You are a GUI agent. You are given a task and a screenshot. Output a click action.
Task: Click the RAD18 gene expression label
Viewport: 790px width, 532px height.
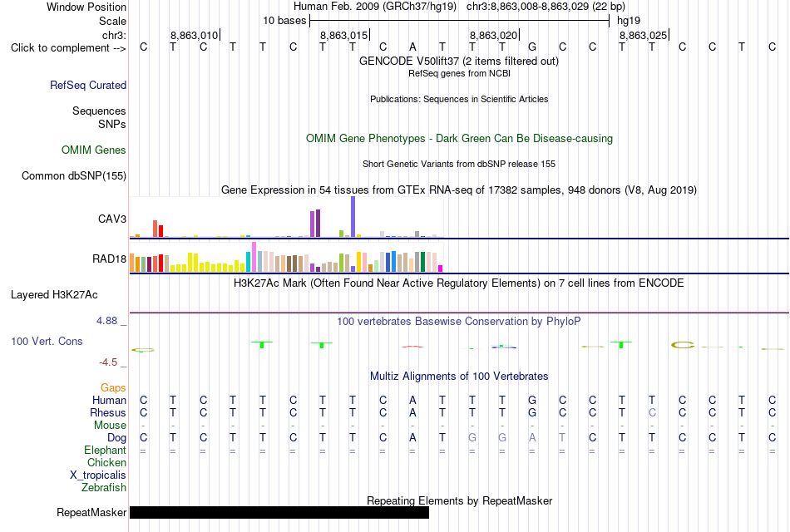pyautogui.click(x=109, y=259)
